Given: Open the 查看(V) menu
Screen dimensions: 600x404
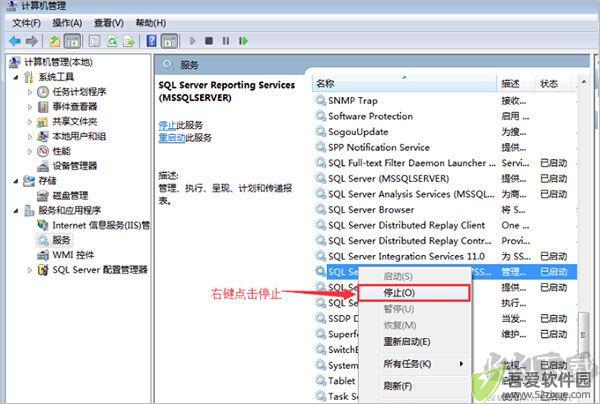Looking at the screenshot, I should [109, 23].
